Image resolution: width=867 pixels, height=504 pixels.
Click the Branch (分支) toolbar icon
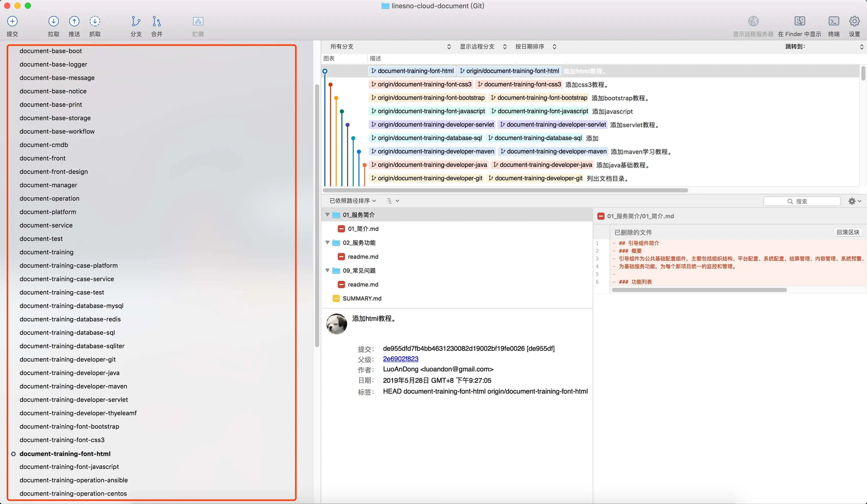(x=136, y=21)
